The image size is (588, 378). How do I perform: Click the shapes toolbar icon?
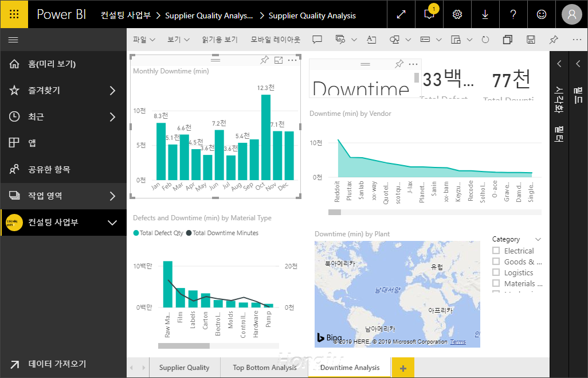tap(394, 40)
